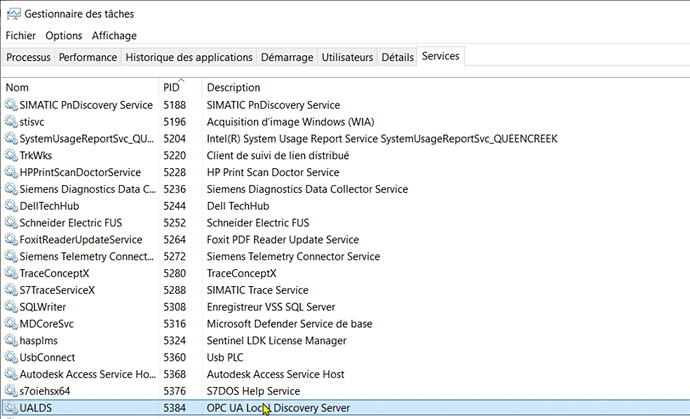Click the icon of Autodesk Access Service row

(11, 374)
